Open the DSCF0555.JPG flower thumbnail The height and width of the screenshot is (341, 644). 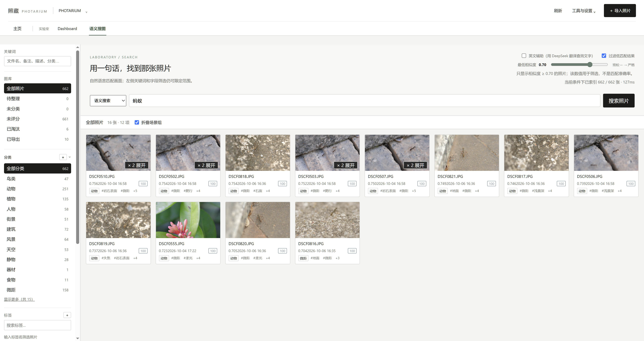(188, 220)
